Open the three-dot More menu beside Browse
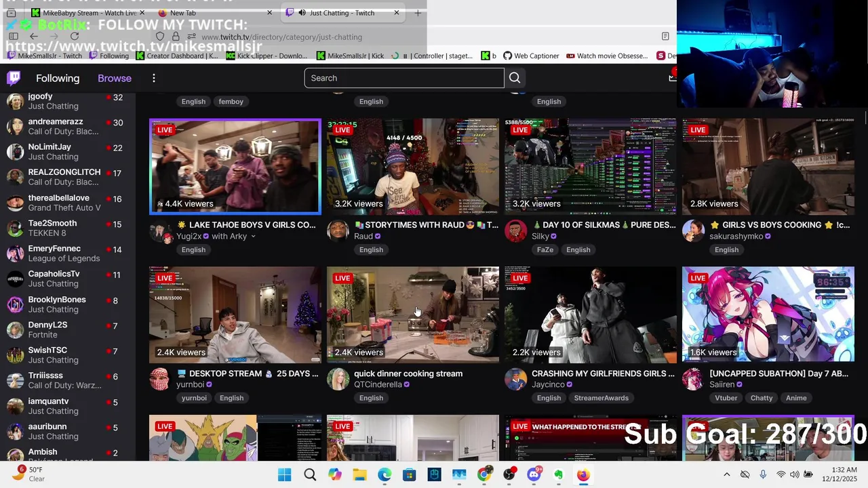Image resolution: width=868 pixels, height=488 pixels. point(154,78)
